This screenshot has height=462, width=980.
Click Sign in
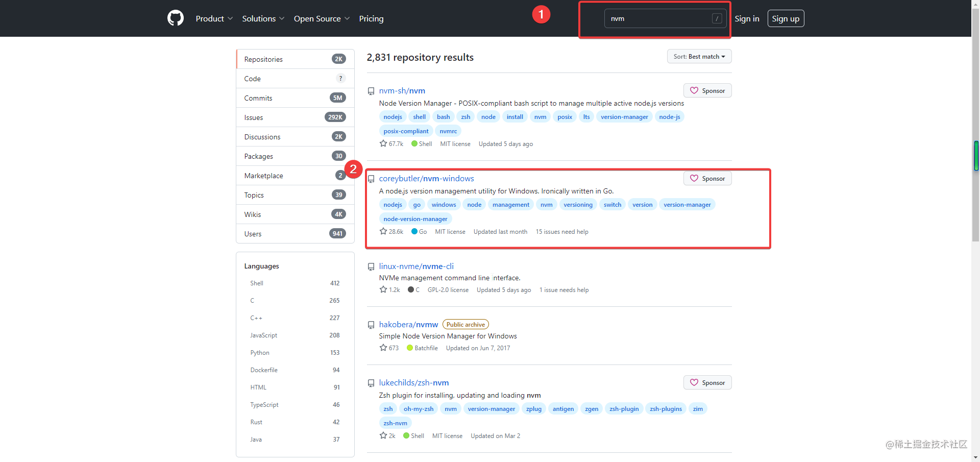747,18
